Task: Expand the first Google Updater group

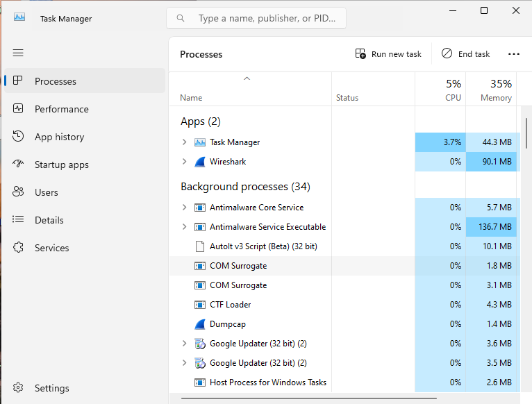Action: (184, 344)
